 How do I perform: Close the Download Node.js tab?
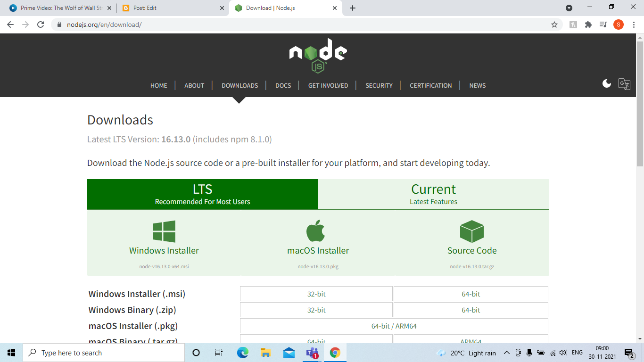335,8
